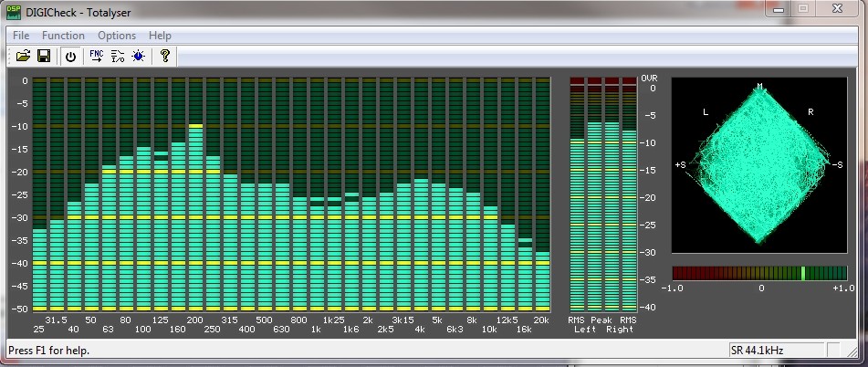The width and height of the screenshot is (868, 367).
Task: Click the correlation meter bar below the vectorscope
Action: pyautogui.click(x=759, y=273)
